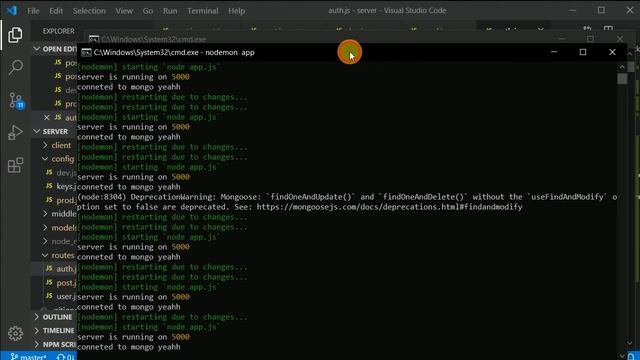Open prod.js in config folder
Screen dimensions: 640x360
pos(60,200)
